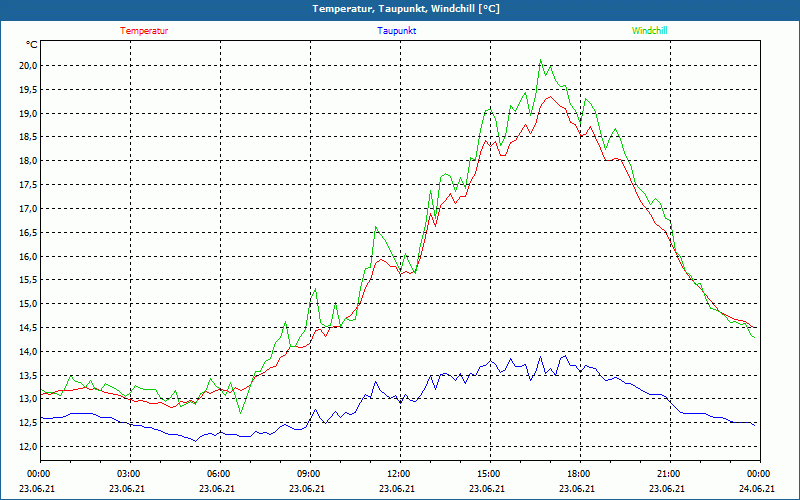
Task: Click the blue Taupunkt legend label
Action: click(x=396, y=31)
